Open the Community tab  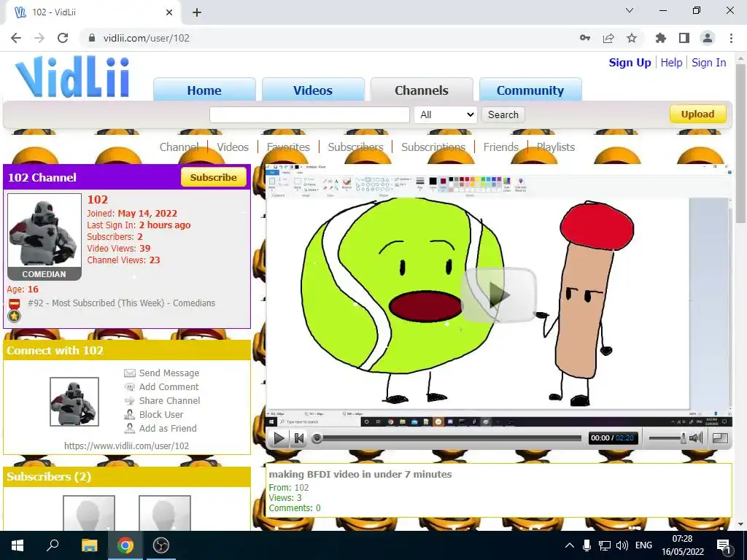click(x=530, y=90)
